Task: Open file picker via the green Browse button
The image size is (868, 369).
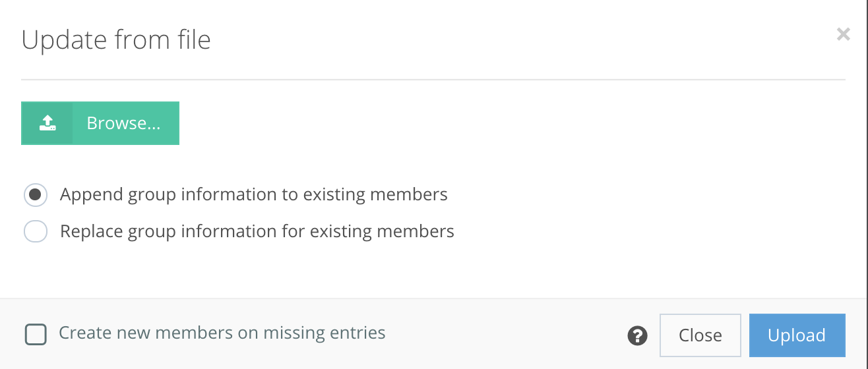Action: click(x=100, y=123)
